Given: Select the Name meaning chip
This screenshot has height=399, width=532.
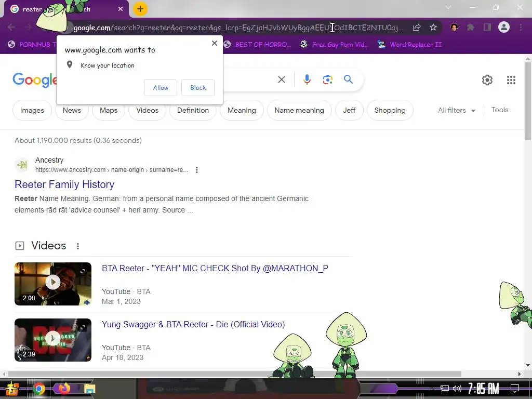Looking at the screenshot, I should pyautogui.click(x=299, y=110).
